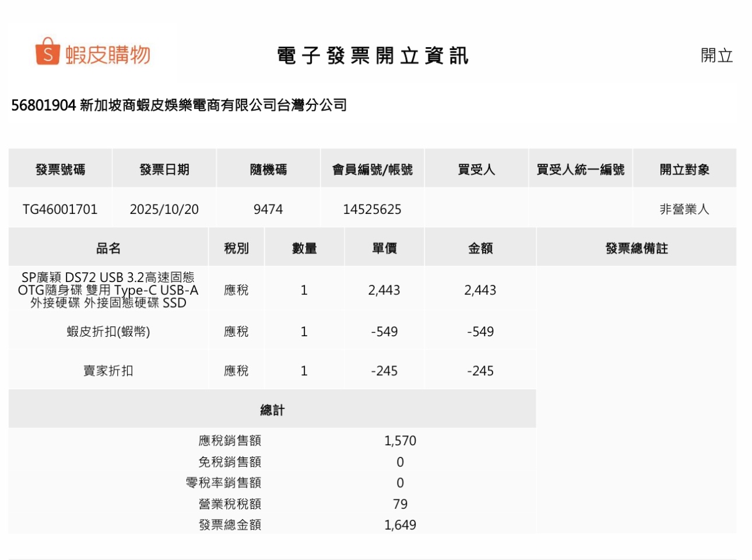Click the 開立 label at top right
The height and width of the screenshot is (560, 752).
pos(716,56)
